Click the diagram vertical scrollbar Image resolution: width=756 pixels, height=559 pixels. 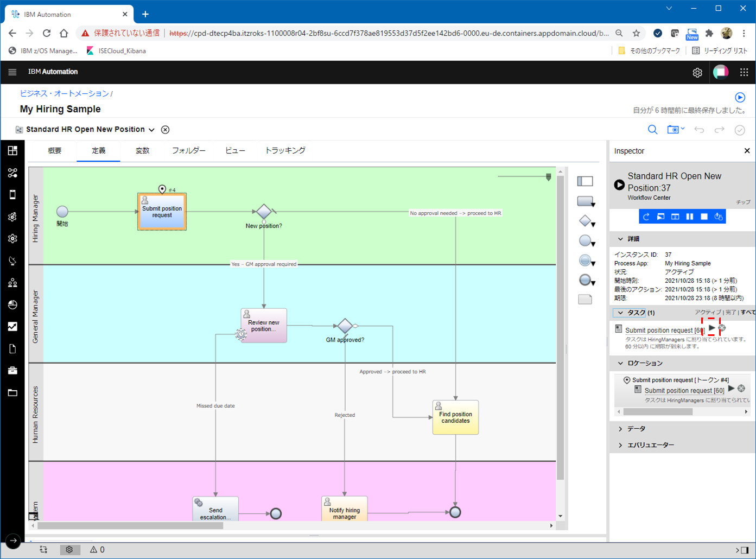[x=561, y=327]
